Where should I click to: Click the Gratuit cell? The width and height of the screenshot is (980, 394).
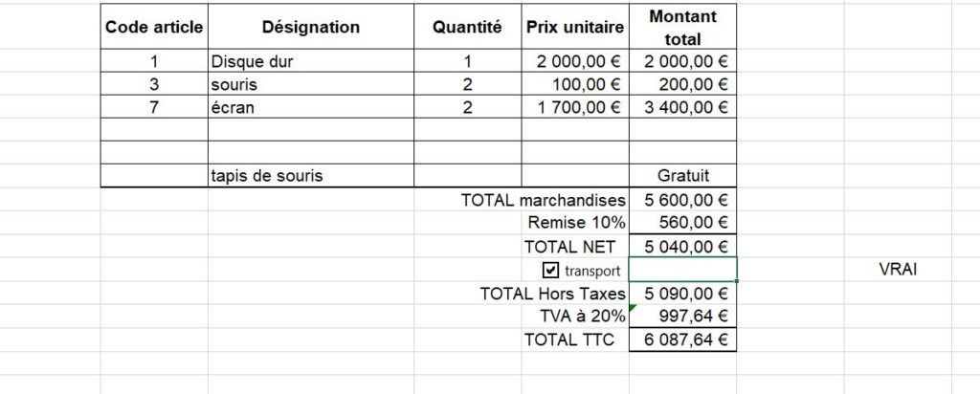(x=682, y=175)
